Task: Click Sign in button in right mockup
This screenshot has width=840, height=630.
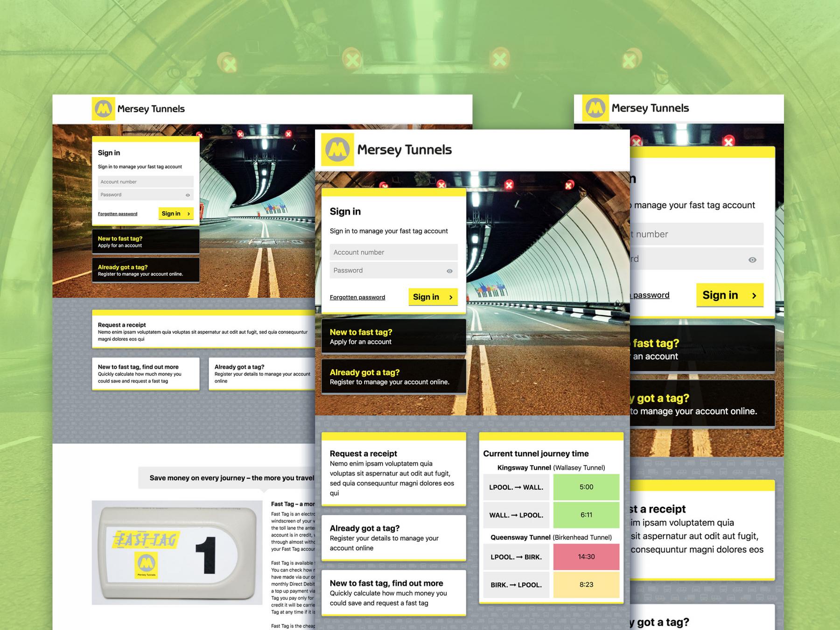Action: (730, 295)
